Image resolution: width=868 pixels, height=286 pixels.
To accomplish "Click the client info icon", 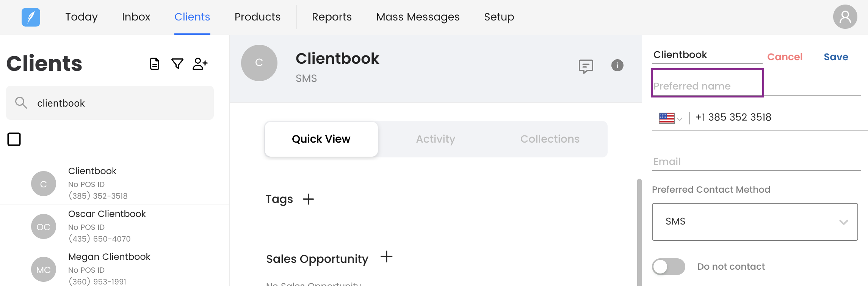I will [617, 65].
